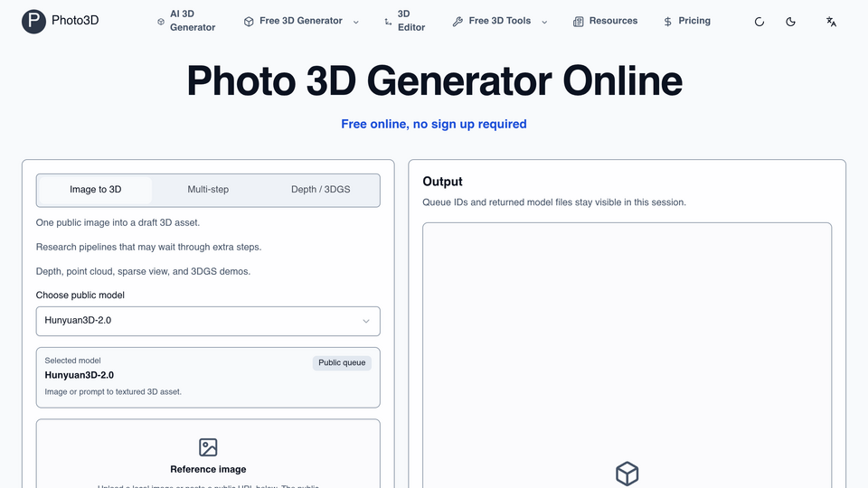
Task: Click the loading spinner icon in header
Action: pyautogui.click(x=759, y=22)
